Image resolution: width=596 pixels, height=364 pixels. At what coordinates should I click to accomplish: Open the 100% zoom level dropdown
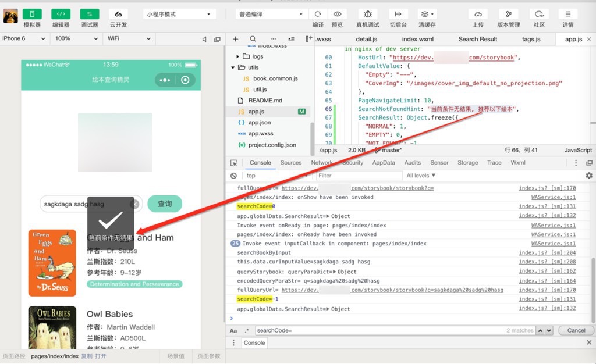coord(76,38)
